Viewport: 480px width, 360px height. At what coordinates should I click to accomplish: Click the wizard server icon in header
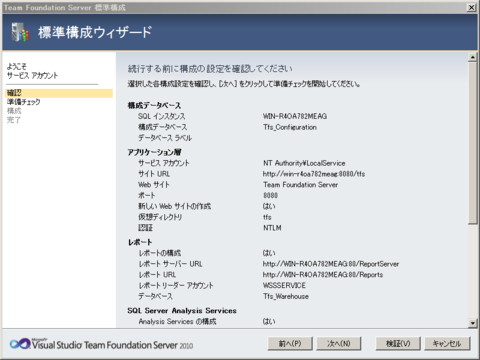20,32
